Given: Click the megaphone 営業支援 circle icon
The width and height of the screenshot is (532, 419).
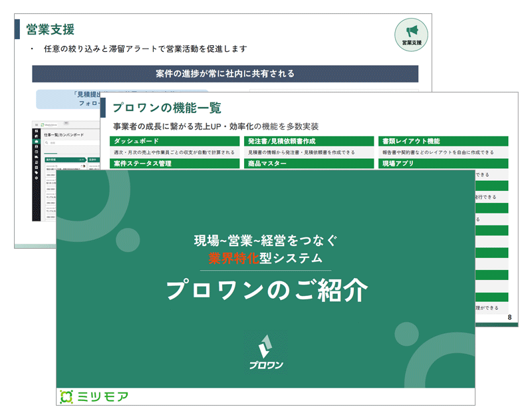Looking at the screenshot, I should click(x=411, y=35).
